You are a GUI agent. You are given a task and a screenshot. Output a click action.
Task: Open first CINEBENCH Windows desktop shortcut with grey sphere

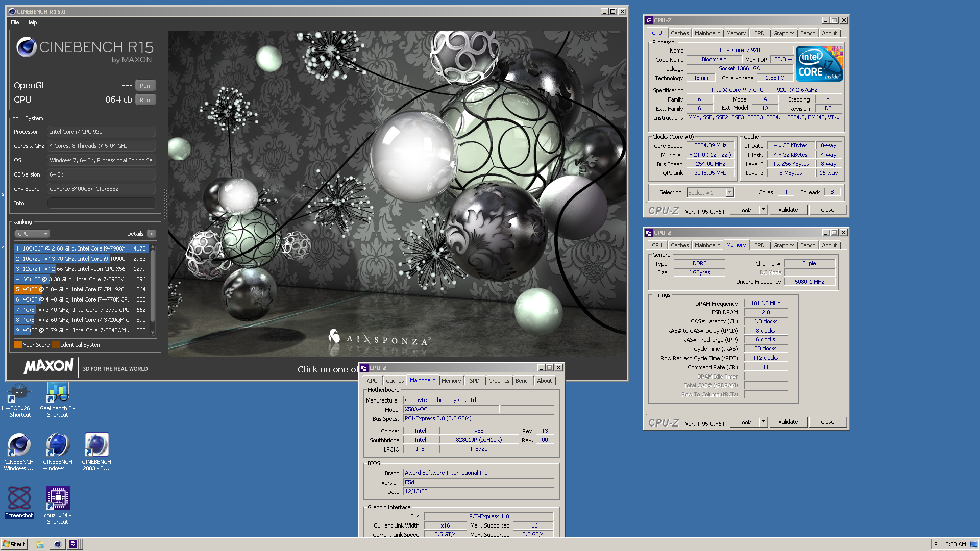click(19, 452)
